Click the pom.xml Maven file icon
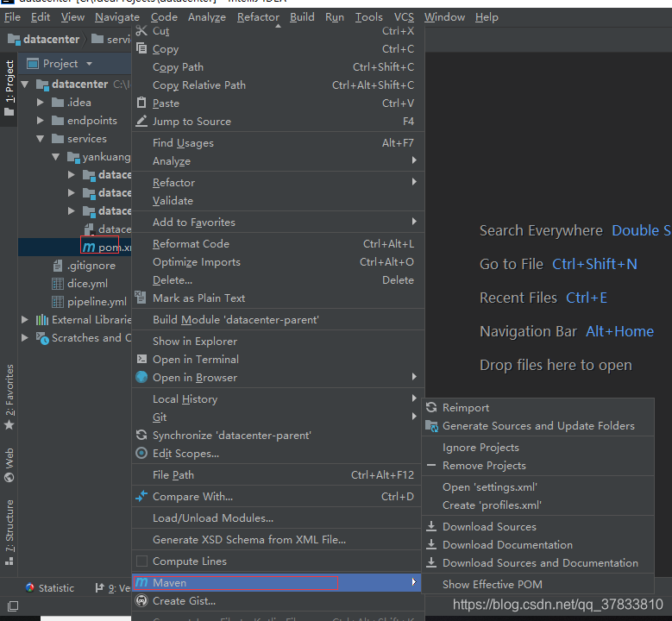 [x=89, y=248]
